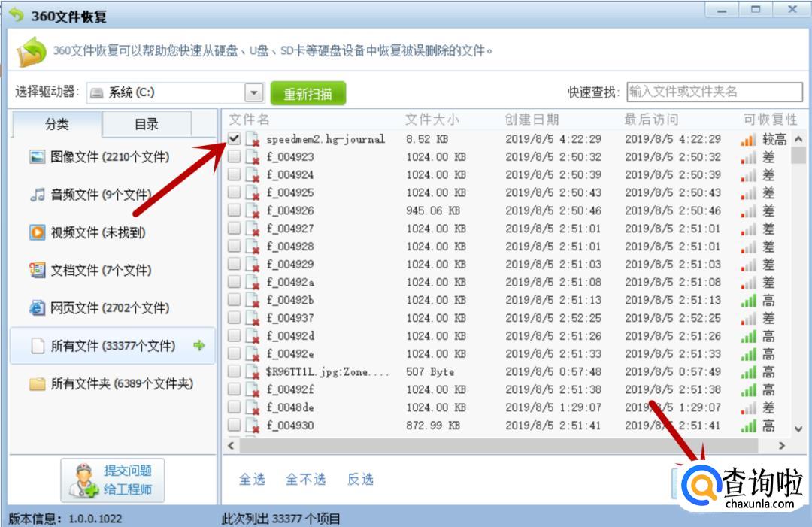Click the 反选 invert selection link

tap(360, 480)
